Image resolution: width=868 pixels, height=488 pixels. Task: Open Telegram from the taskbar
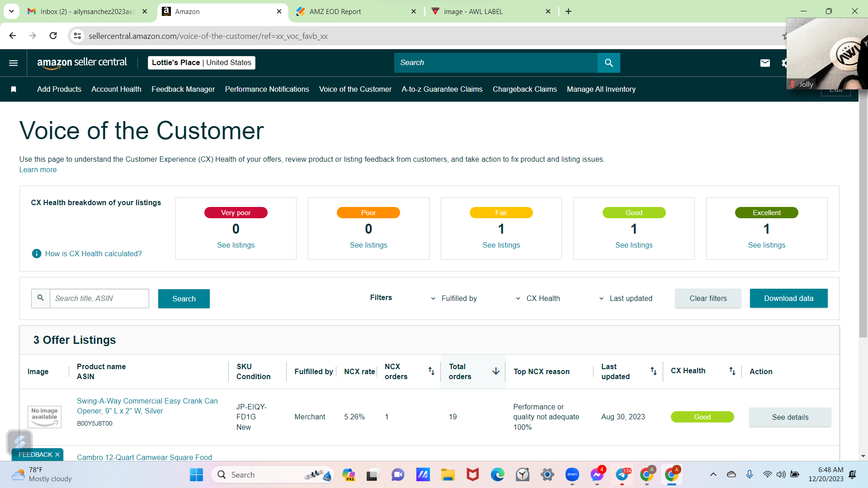622,475
